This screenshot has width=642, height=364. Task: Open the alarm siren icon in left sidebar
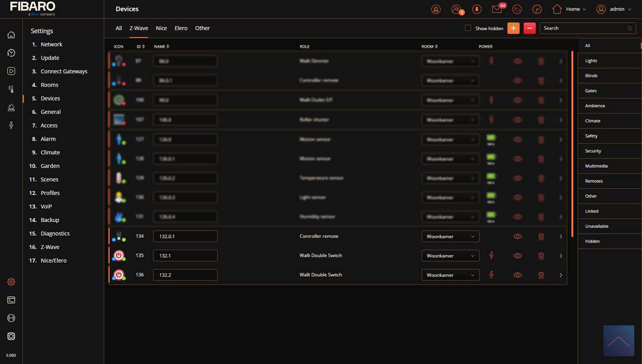pyautogui.click(x=11, y=108)
